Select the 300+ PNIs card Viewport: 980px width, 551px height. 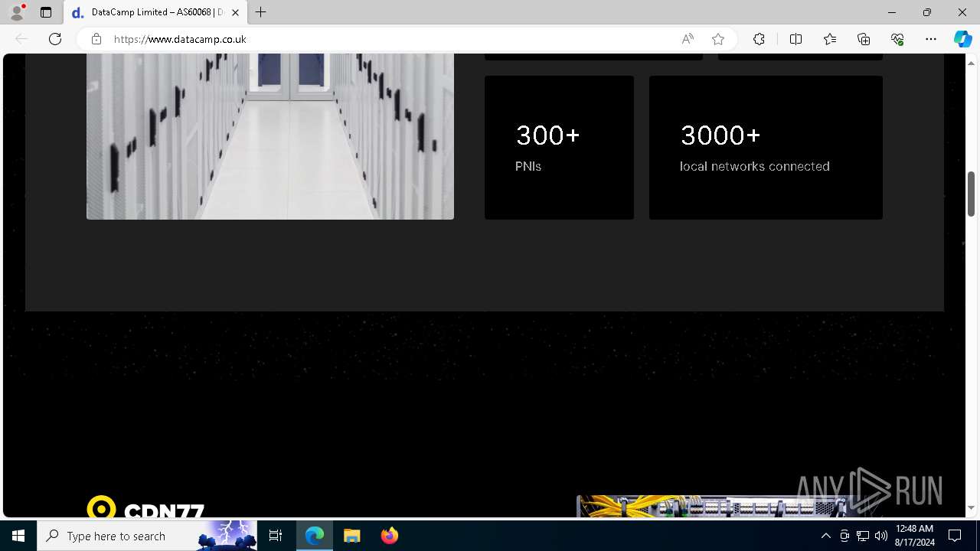(x=559, y=148)
